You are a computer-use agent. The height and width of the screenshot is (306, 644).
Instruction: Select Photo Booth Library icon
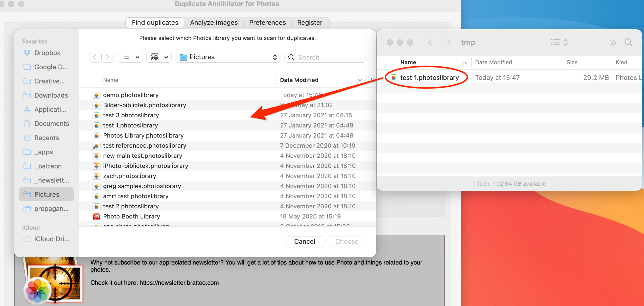click(x=96, y=217)
